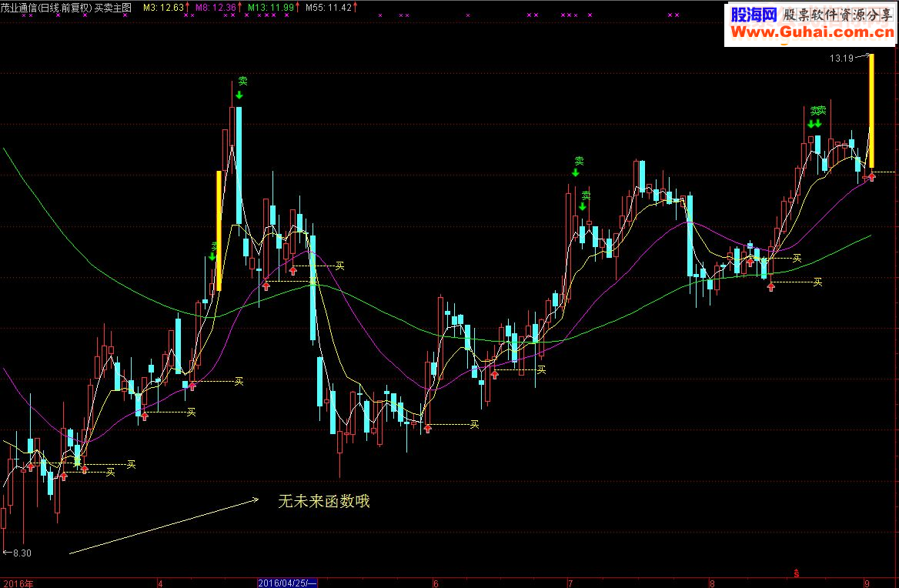Click month 8 on the time axis
This screenshot has height=588, width=899.
[712, 583]
